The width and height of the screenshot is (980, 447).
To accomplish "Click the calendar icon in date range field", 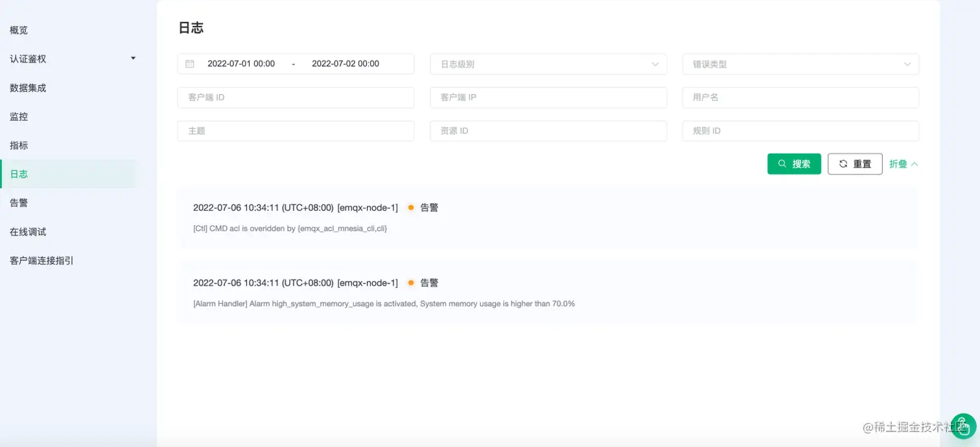I will 190,64.
